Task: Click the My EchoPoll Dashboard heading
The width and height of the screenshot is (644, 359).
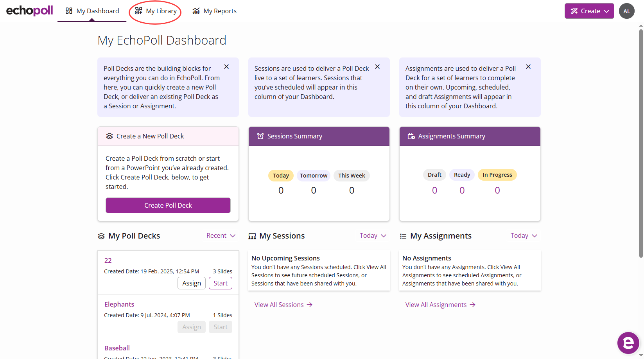Action: point(162,40)
